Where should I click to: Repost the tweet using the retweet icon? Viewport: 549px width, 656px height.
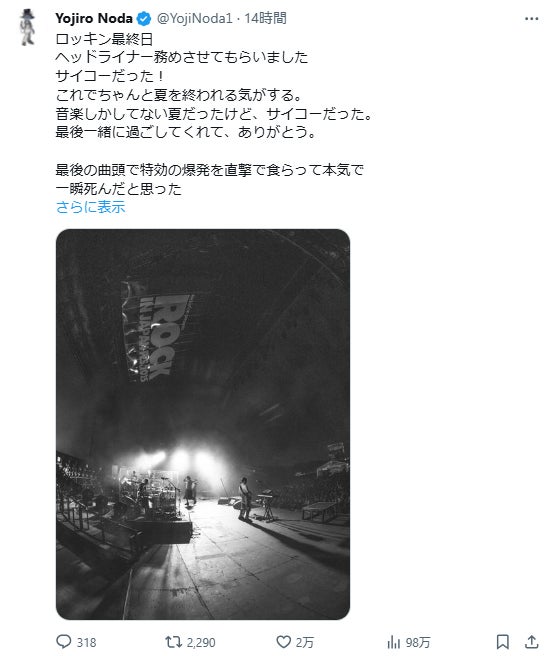click(173, 642)
